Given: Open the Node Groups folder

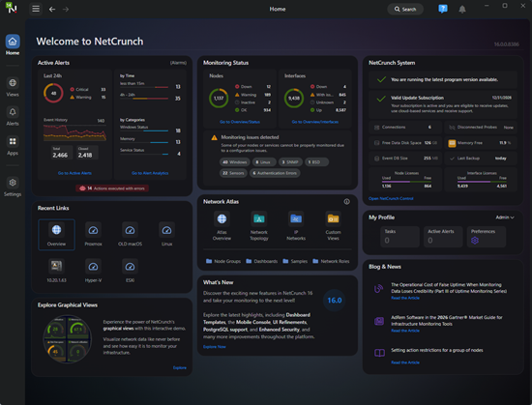Looking at the screenshot, I should pos(223,261).
